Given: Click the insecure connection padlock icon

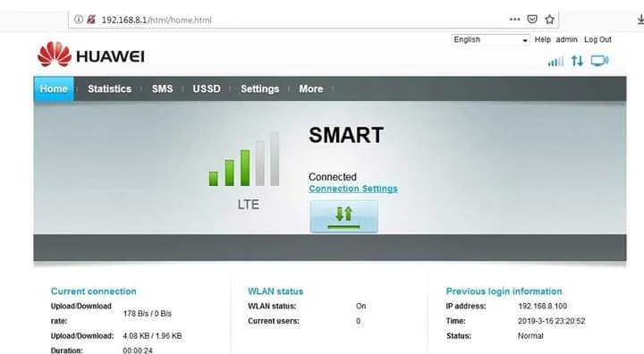Looking at the screenshot, I should point(91,20).
